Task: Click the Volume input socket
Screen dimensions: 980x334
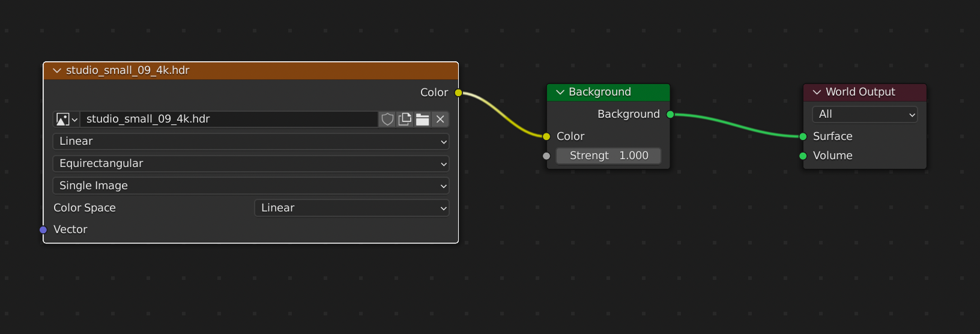Action: click(803, 156)
